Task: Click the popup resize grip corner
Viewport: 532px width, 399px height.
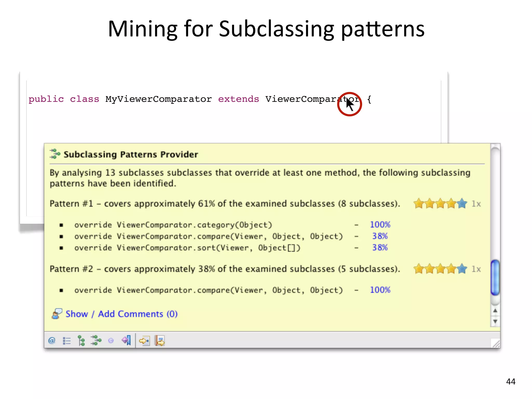Action: tap(496, 343)
